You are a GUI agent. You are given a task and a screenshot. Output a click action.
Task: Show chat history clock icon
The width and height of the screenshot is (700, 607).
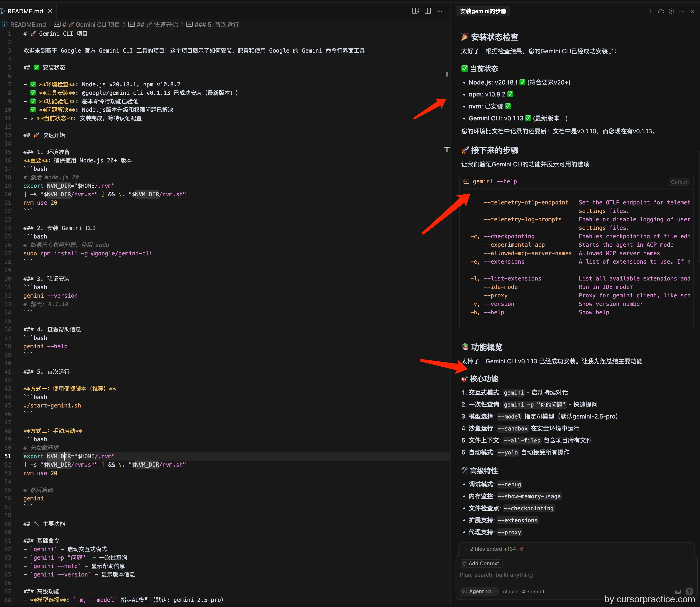click(671, 11)
